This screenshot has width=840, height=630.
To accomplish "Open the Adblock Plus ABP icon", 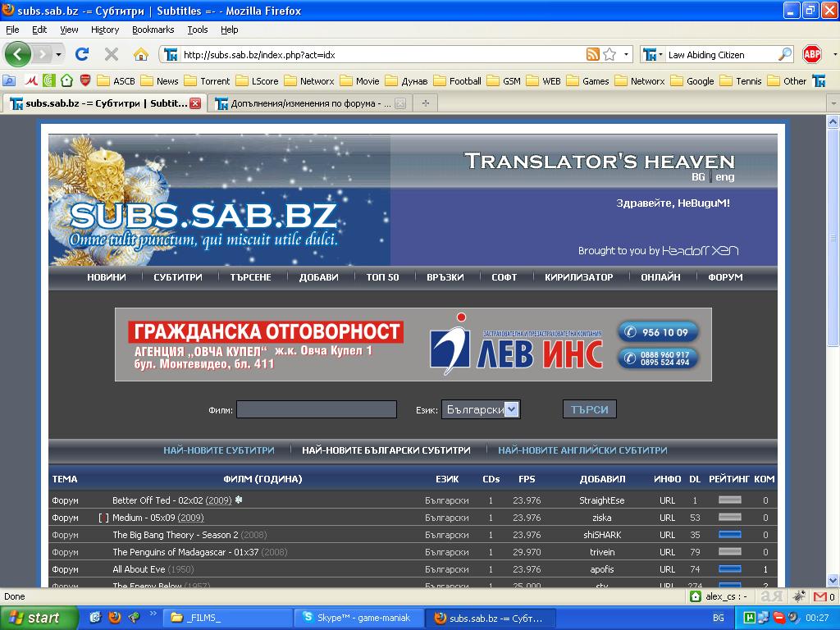I will coord(812,54).
